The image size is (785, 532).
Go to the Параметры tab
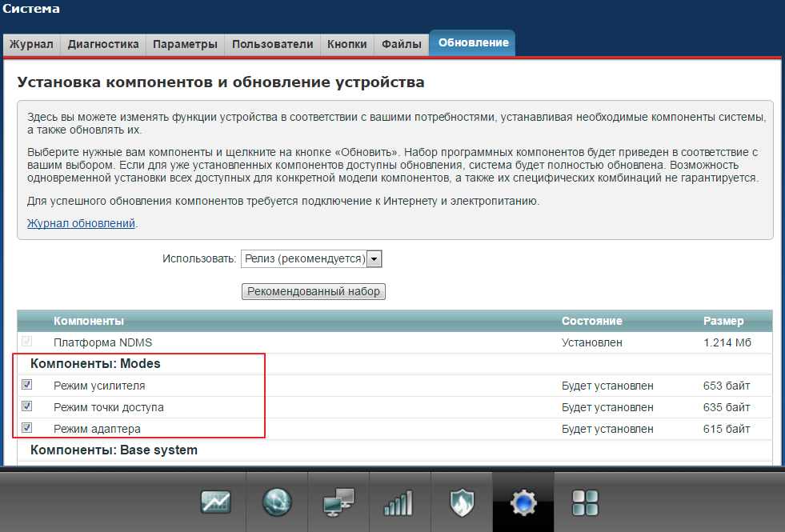pyautogui.click(x=185, y=45)
